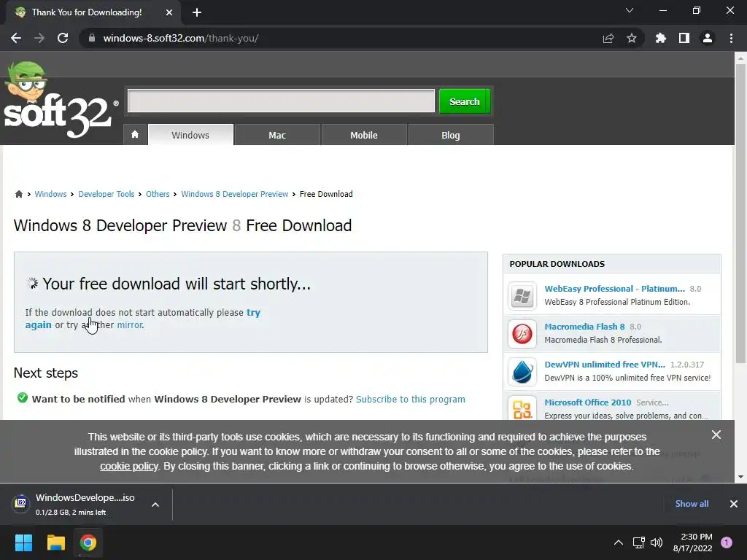
Task: Click the DewVPN water drop icon
Action: pos(522,371)
